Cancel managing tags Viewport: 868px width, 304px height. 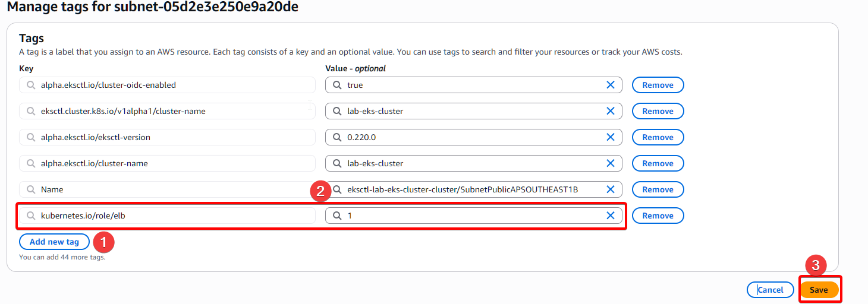770,290
